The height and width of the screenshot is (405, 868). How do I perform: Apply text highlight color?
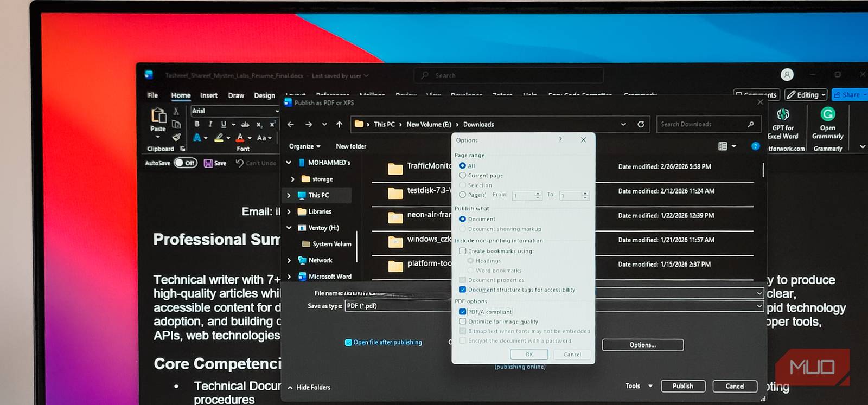tap(219, 138)
